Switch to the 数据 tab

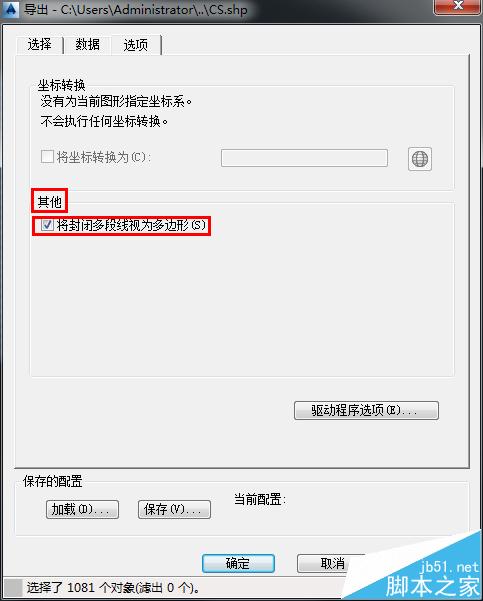[x=87, y=45]
